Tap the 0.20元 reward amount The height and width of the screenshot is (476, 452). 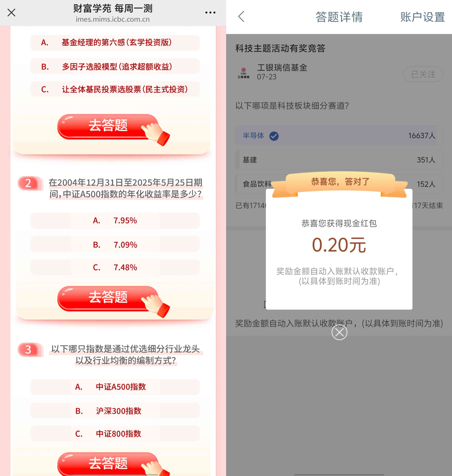point(339,245)
